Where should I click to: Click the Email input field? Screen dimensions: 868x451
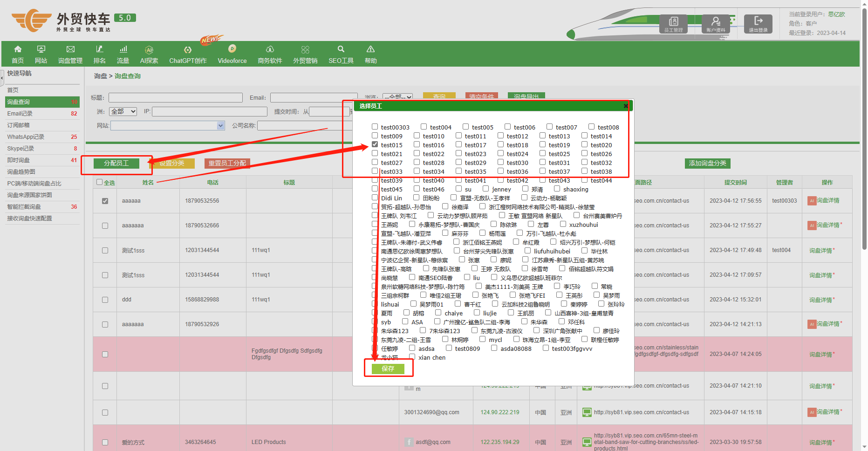pos(314,98)
